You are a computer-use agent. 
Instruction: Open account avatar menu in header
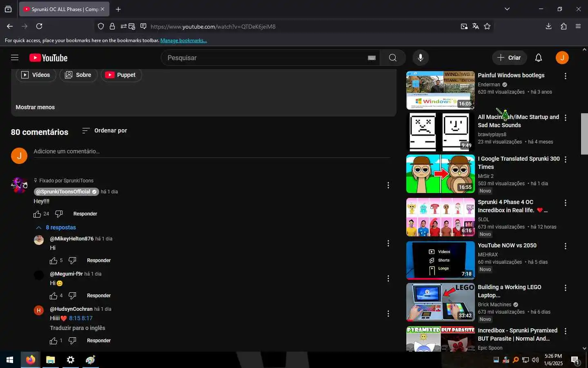coord(562,58)
